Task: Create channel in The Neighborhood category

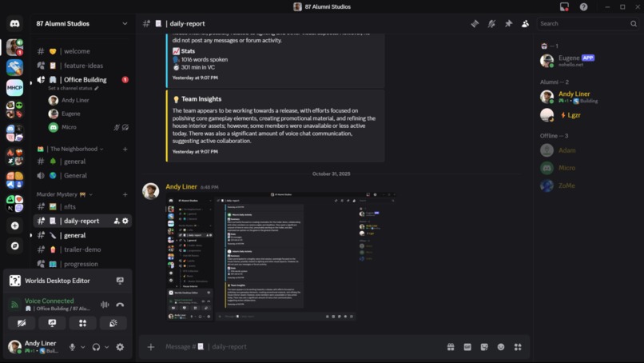Action: pos(125,150)
